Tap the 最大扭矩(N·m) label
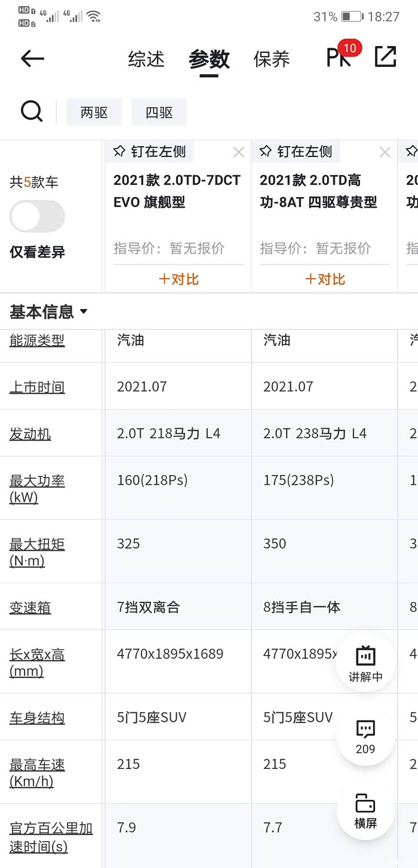 tap(37, 552)
